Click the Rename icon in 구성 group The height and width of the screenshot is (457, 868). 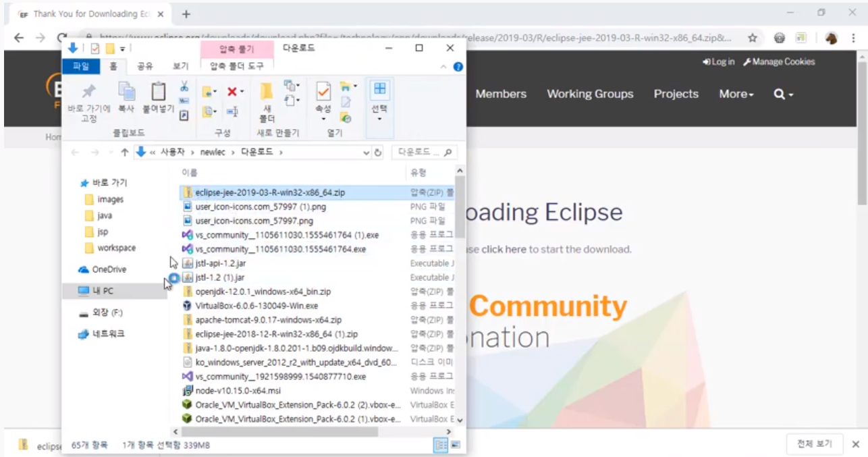pos(232,111)
